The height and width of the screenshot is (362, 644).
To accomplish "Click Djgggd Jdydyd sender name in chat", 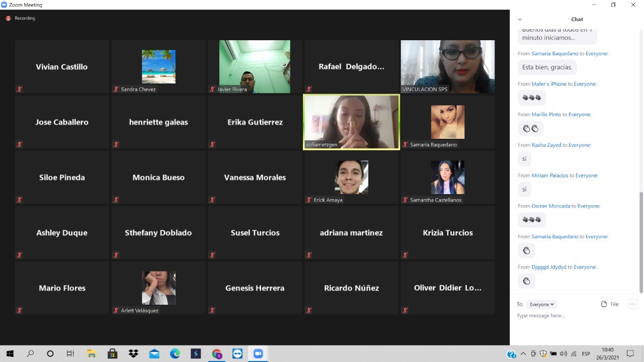I will point(549,267).
